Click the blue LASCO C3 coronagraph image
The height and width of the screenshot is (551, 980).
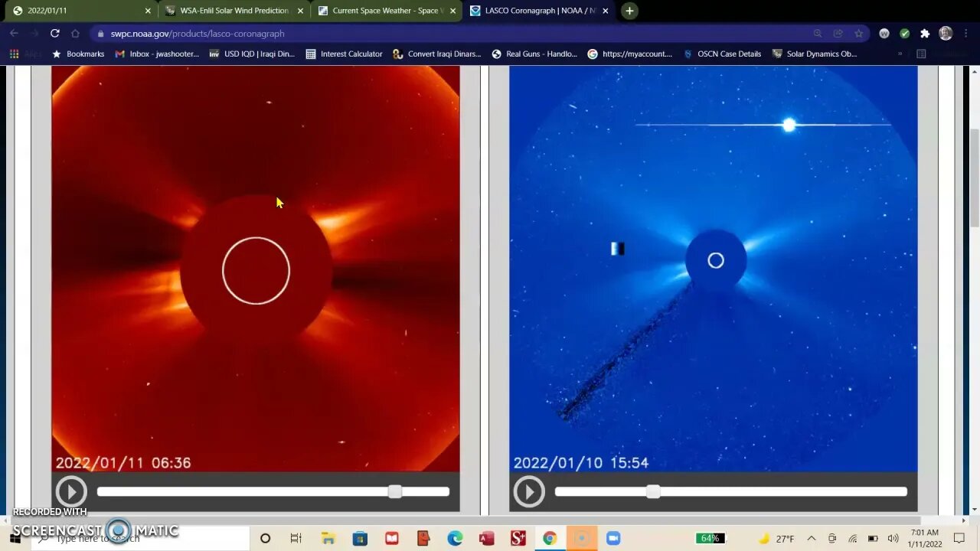click(713, 269)
